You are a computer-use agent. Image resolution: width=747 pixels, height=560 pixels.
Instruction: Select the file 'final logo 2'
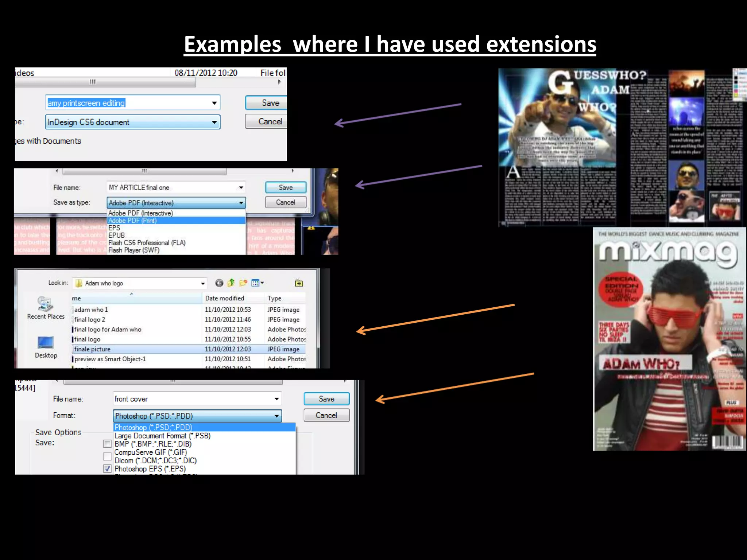(189, 319)
